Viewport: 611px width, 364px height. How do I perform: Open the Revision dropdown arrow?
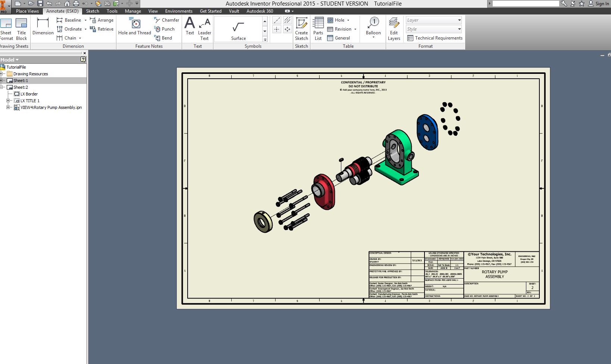point(355,29)
